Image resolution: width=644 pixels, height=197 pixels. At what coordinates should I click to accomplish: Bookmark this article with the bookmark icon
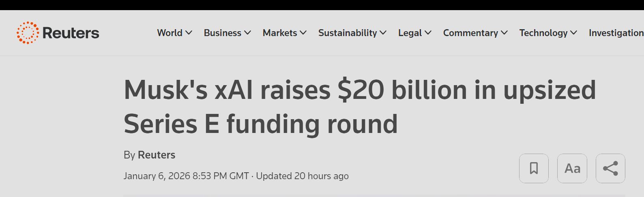point(534,168)
